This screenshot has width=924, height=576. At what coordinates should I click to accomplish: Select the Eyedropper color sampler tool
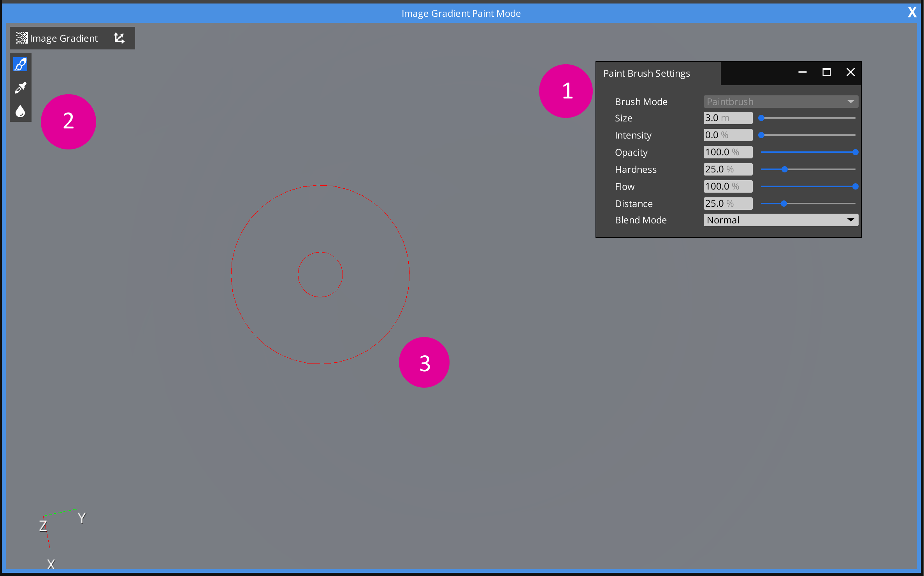[20, 88]
